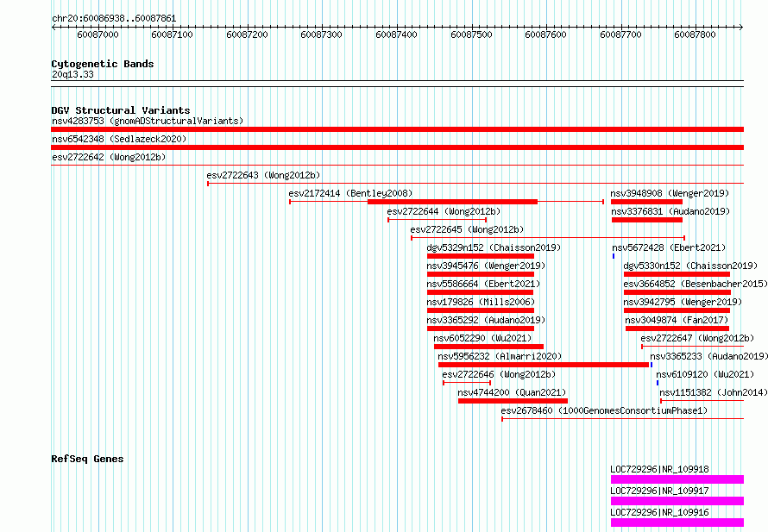Select the red bar of nsv4744200
Image resolution: width=768 pixels, height=532 pixels.
(x=513, y=401)
